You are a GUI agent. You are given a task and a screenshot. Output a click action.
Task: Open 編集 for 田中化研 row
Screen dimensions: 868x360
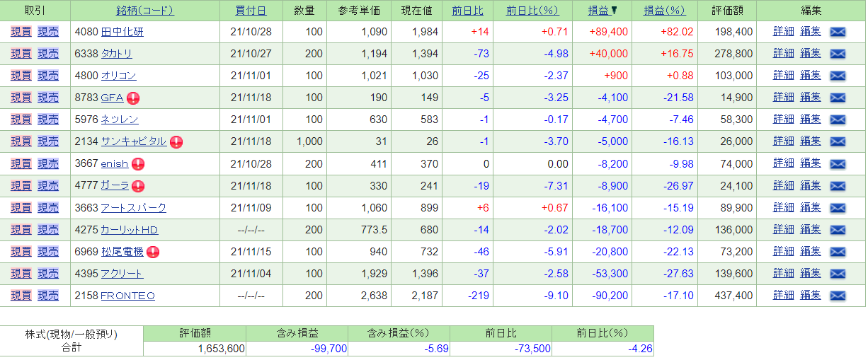coord(811,32)
